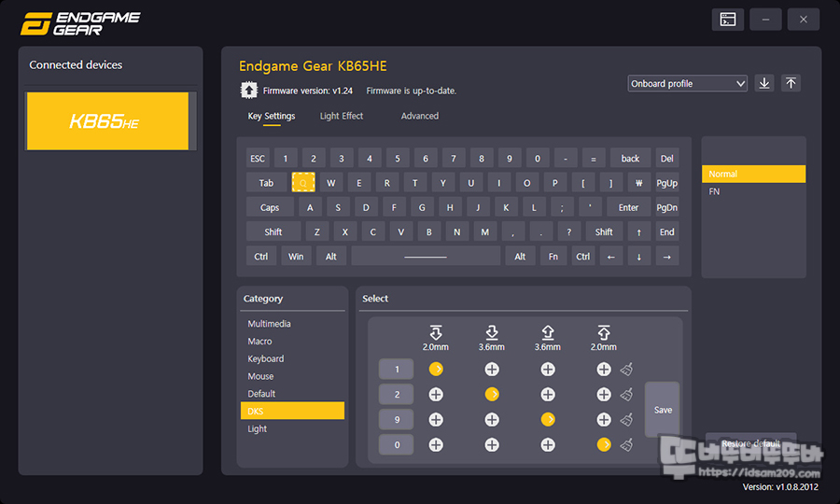
Task: Select the FN layer
Action: pyautogui.click(x=753, y=191)
